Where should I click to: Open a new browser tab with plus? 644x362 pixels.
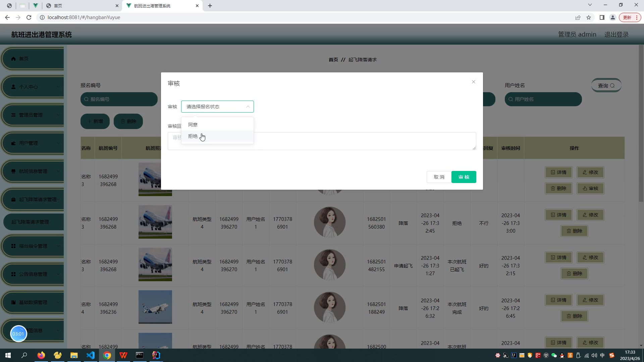[210, 6]
